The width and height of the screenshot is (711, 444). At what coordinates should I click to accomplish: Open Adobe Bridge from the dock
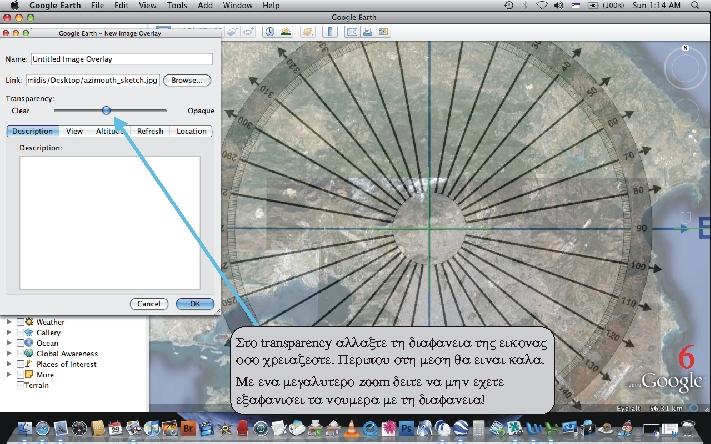click(x=188, y=428)
